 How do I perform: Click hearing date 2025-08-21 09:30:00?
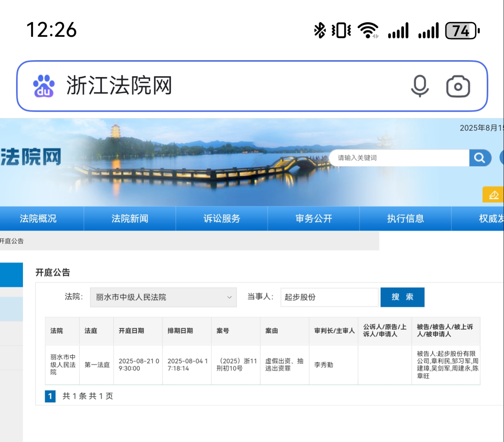click(x=139, y=365)
